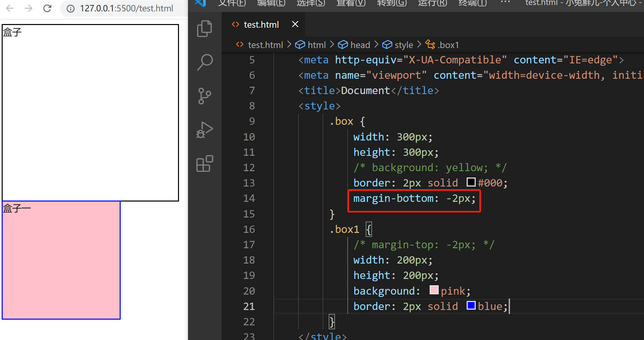
Task: Click the blue color swatch on line 21
Action: (x=471, y=305)
